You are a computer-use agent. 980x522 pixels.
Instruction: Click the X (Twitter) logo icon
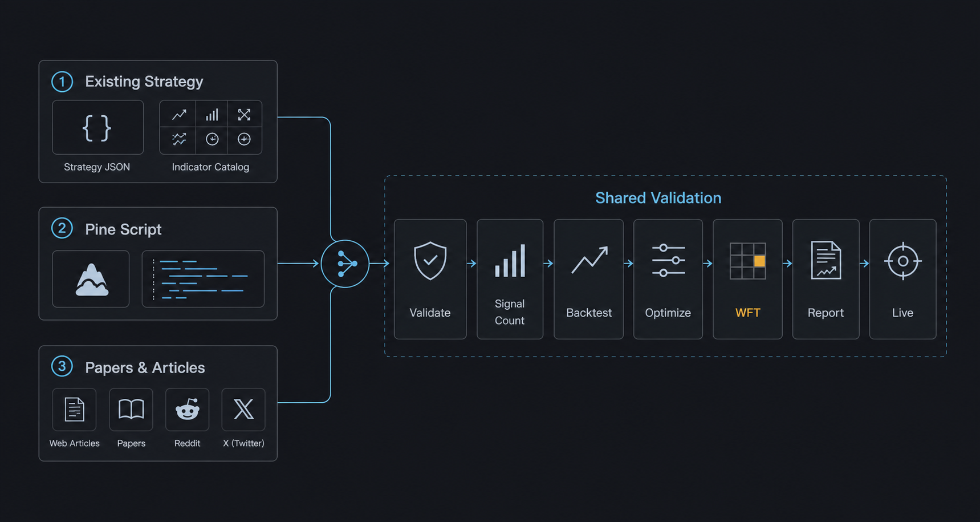pyautogui.click(x=243, y=410)
